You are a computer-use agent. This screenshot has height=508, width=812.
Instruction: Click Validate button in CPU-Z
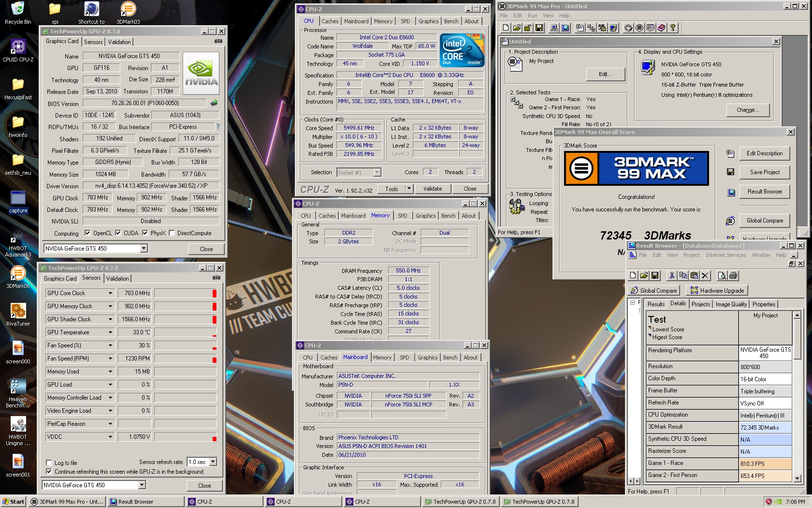pyautogui.click(x=433, y=189)
